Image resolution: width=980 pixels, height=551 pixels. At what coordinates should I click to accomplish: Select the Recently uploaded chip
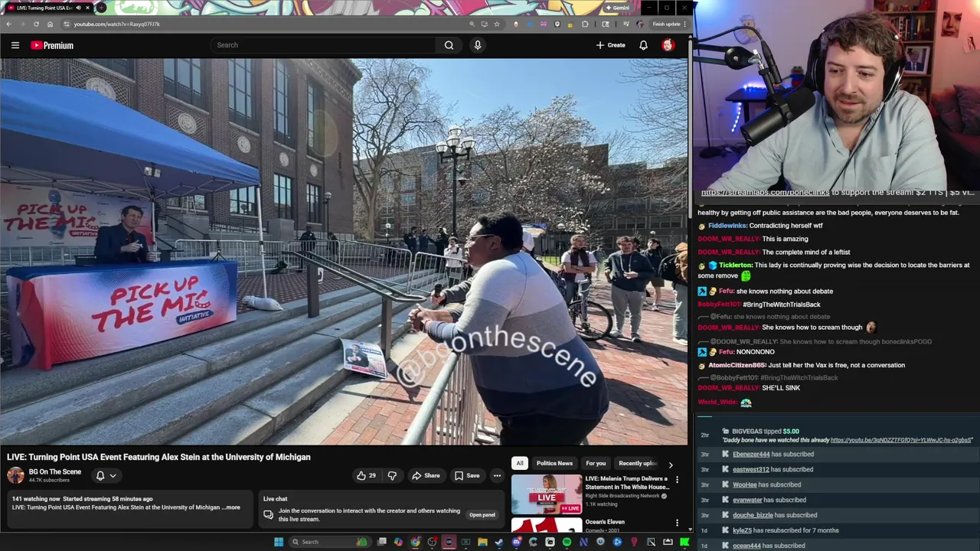[x=637, y=463]
